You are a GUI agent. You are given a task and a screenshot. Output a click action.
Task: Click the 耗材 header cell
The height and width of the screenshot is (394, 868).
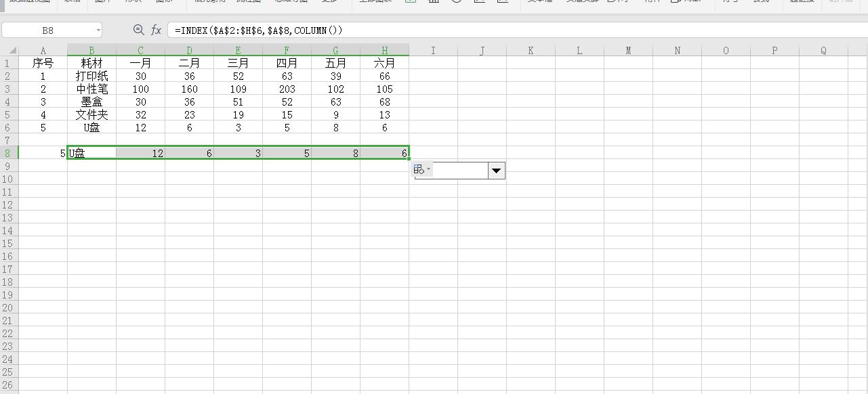click(92, 63)
